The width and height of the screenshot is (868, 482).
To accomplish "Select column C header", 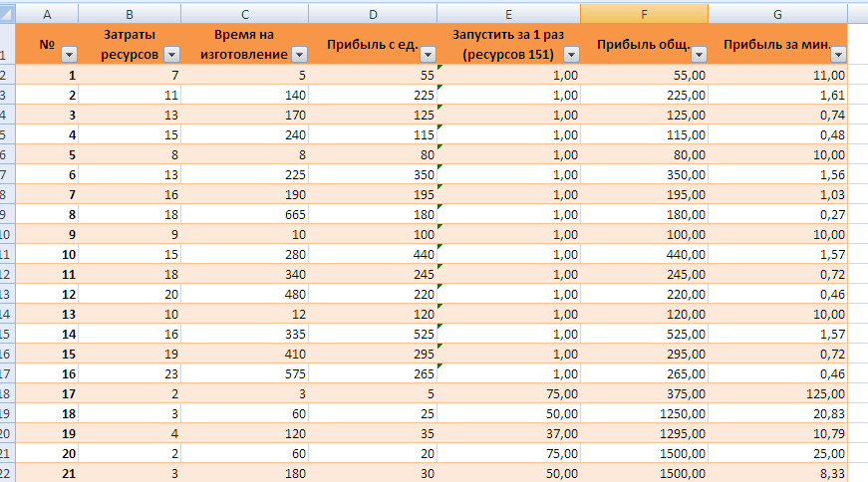I will pos(245,14).
